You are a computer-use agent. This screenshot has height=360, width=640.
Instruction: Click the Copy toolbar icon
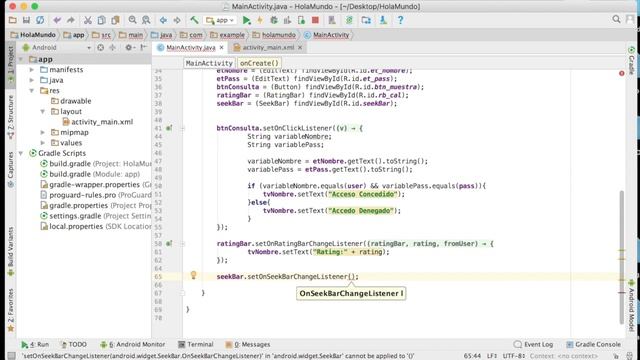point(102,20)
